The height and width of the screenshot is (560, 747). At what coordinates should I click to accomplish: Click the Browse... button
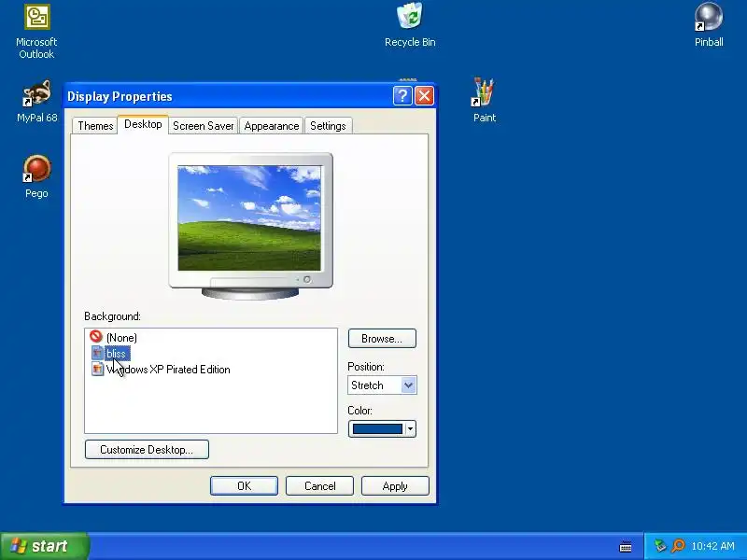click(382, 339)
